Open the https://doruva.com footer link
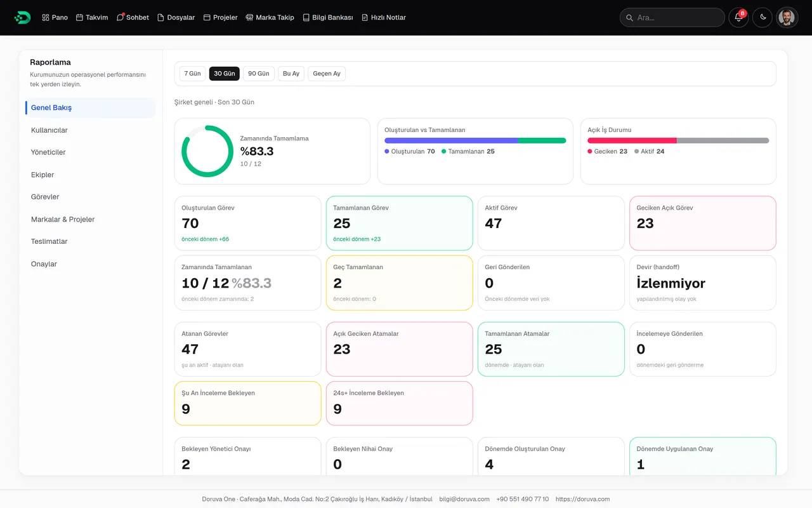The height and width of the screenshot is (508, 812). click(582, 499)
